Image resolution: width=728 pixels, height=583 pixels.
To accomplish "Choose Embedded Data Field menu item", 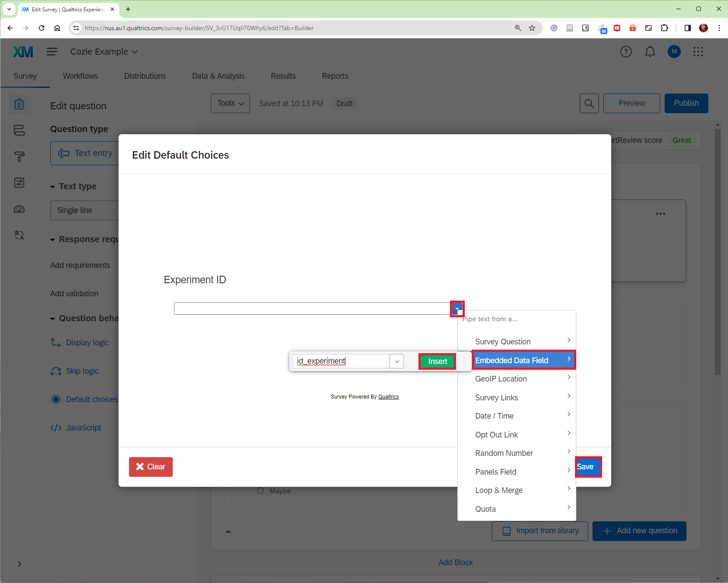I will coord(523,361).
